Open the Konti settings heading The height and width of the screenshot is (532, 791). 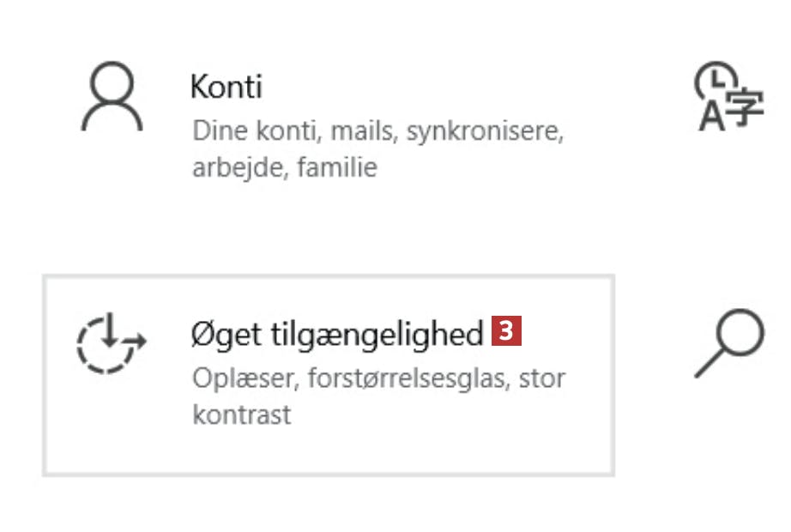click(226, 87)
